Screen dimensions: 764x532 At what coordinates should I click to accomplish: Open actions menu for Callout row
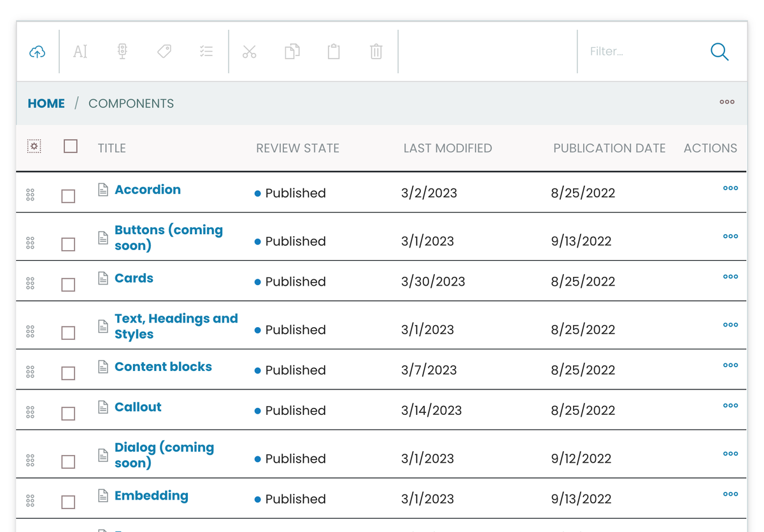[730, 405]
